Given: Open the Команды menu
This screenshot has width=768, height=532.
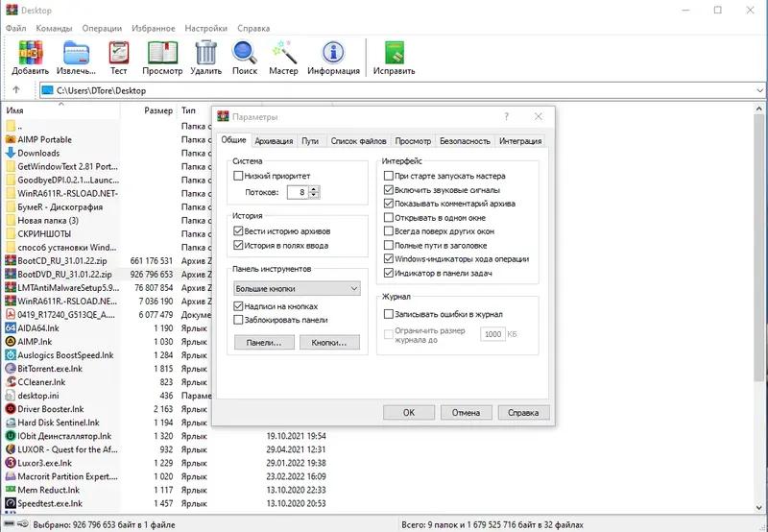Looking at the screenshot, I should pos(54,28).
